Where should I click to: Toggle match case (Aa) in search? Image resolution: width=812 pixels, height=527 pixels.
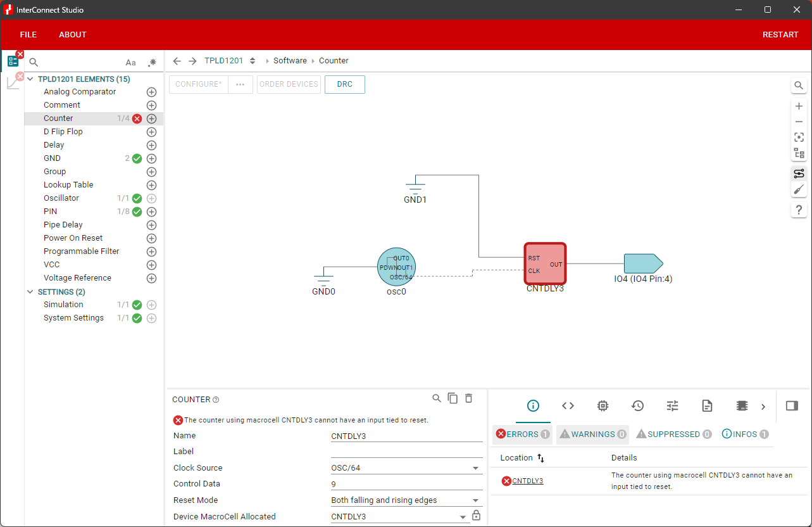click(x=130, y=62)
